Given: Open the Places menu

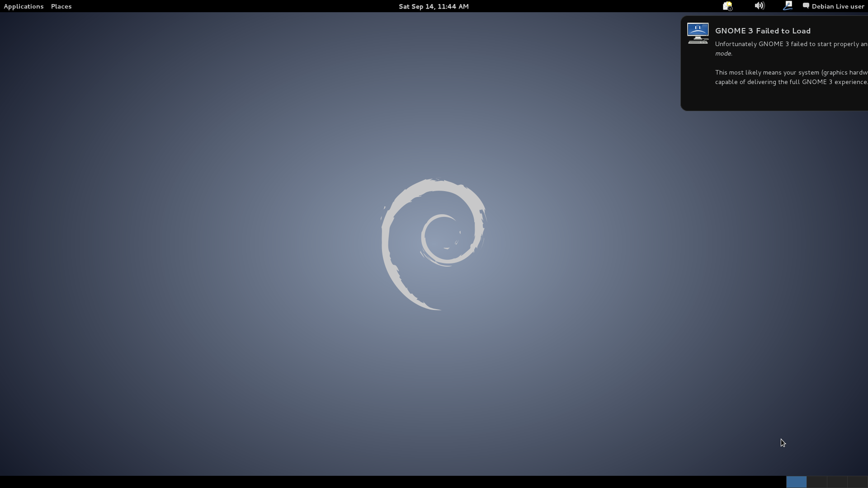Looking at the screenshot, I should 61,6.
